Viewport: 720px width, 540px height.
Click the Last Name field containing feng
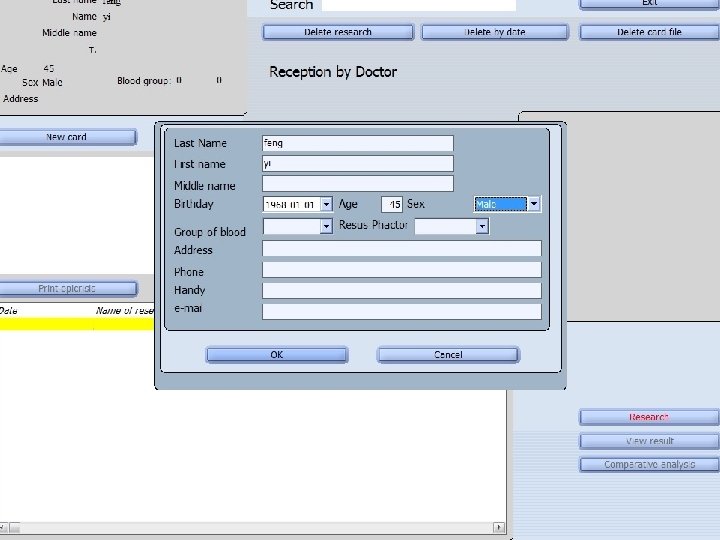click(x=358, y=143)
